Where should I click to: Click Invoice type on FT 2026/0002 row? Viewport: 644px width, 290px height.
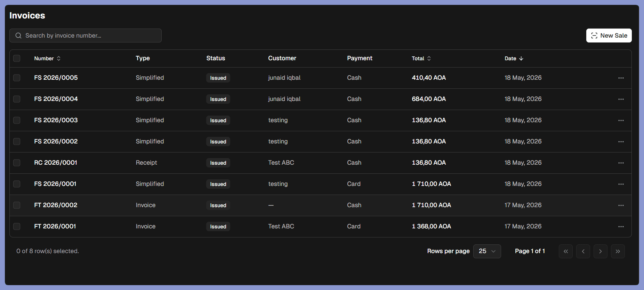(146, 205)
